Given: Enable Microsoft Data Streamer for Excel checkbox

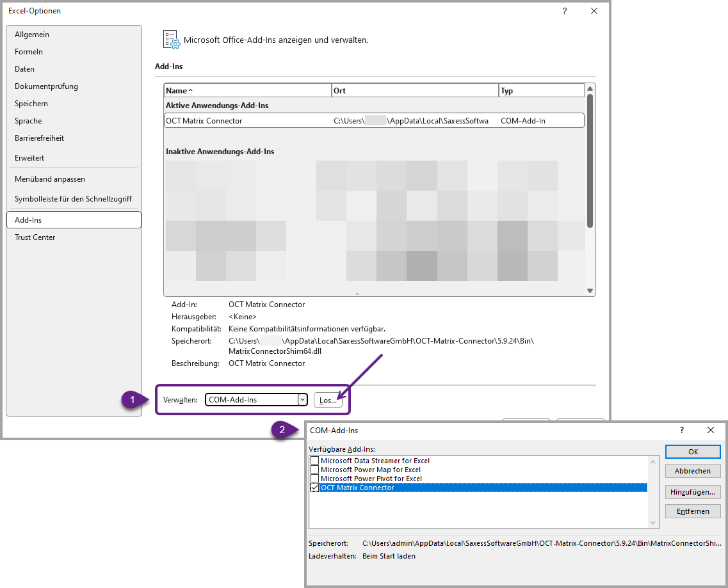Looking at the screenshot, I should (x=314, y=461).
